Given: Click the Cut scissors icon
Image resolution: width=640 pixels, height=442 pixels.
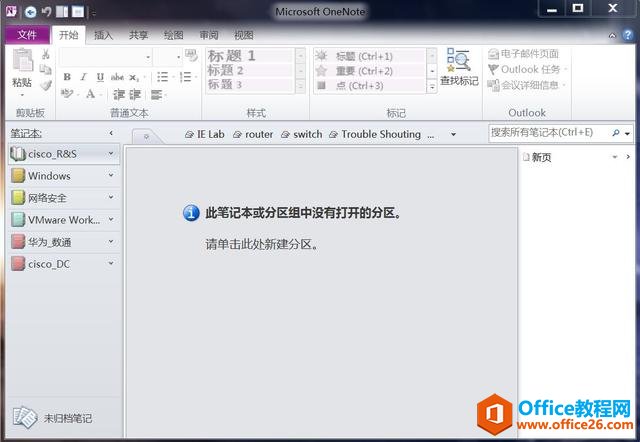Looking at the screenshot, I should (x=46, y=54).
